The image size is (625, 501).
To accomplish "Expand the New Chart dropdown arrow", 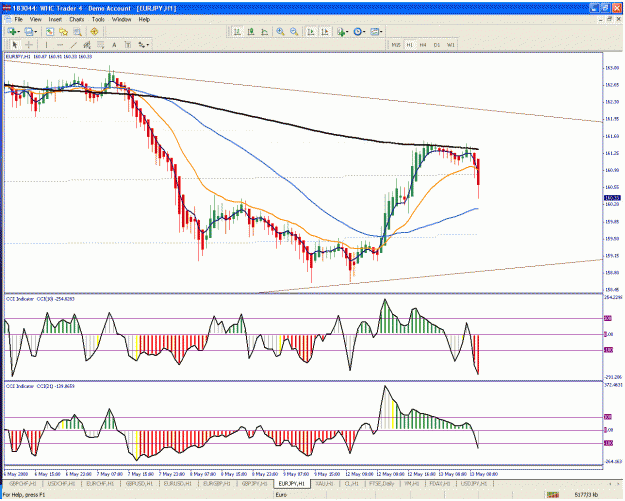I will point(19,32).
